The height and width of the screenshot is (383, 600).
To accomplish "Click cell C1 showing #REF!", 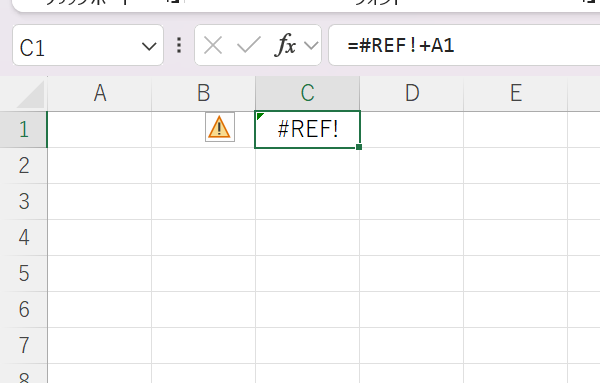I will (x=308, y=129).
